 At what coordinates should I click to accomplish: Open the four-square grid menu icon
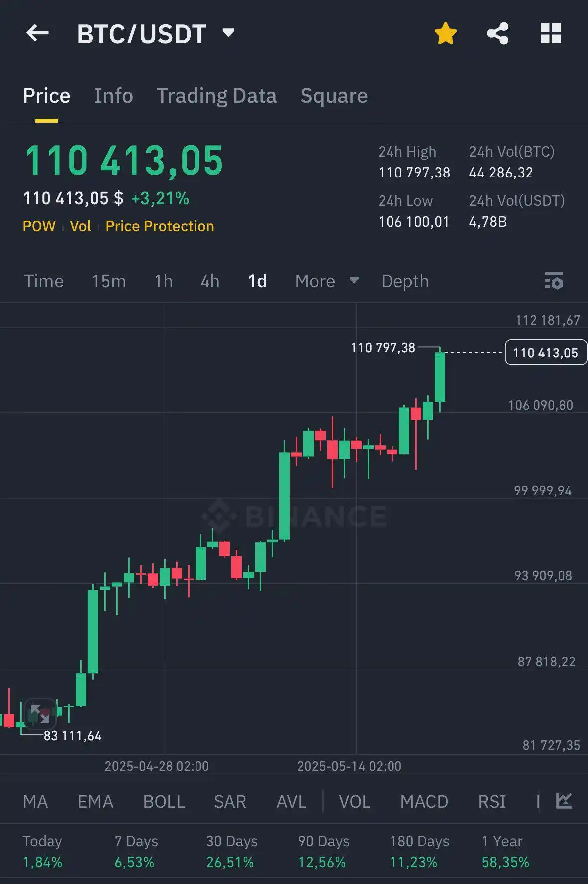click(551, 34)
